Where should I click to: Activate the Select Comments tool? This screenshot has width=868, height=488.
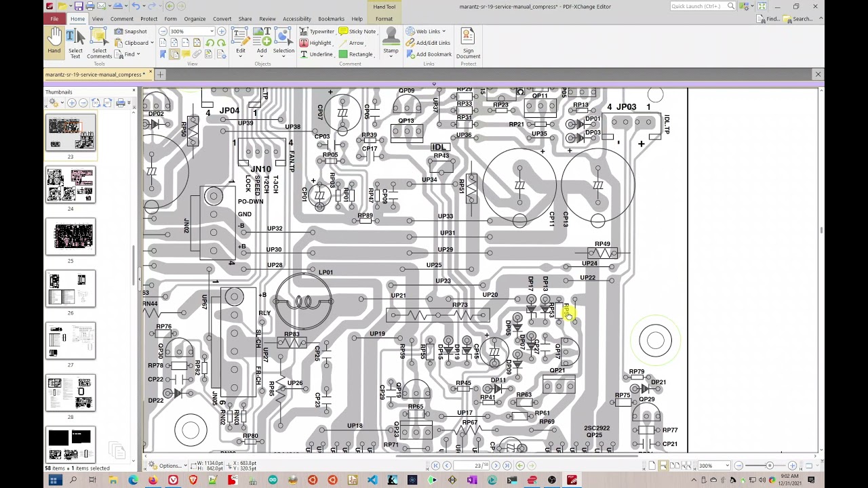(x=99, y=43)
